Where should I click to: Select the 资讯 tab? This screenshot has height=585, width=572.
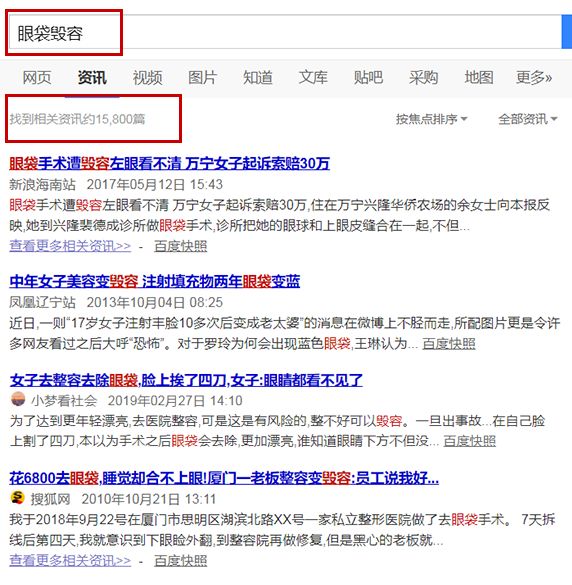[x=92, y=78]
